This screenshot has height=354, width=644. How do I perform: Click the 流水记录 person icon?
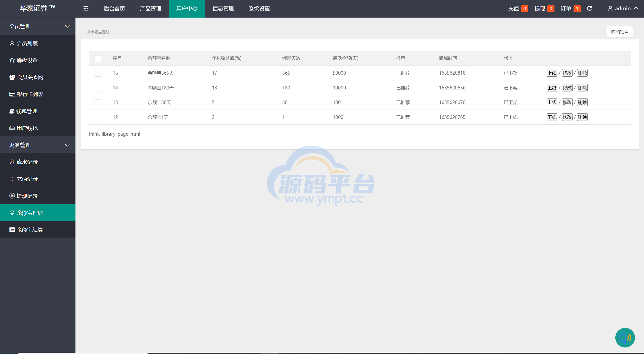[12, 162]
